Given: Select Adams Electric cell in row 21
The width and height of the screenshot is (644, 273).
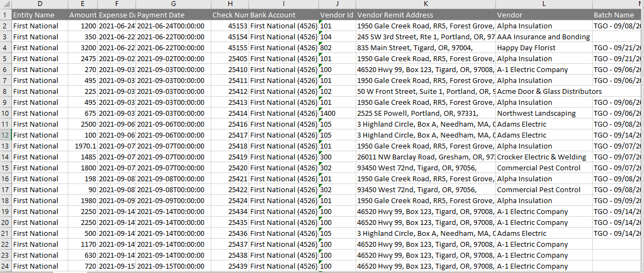Looking at the screenshot, I should tap(544, 233).
